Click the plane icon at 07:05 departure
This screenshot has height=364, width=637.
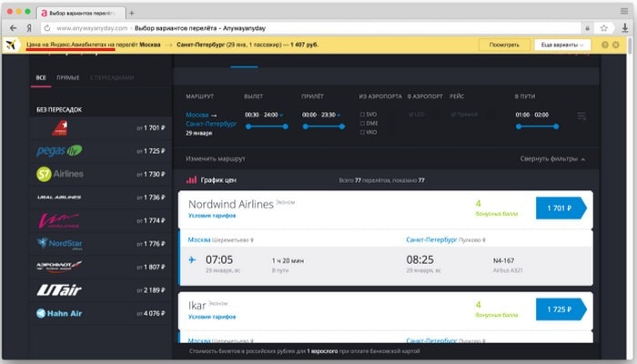pyautogui.click(x=192, y=259)
